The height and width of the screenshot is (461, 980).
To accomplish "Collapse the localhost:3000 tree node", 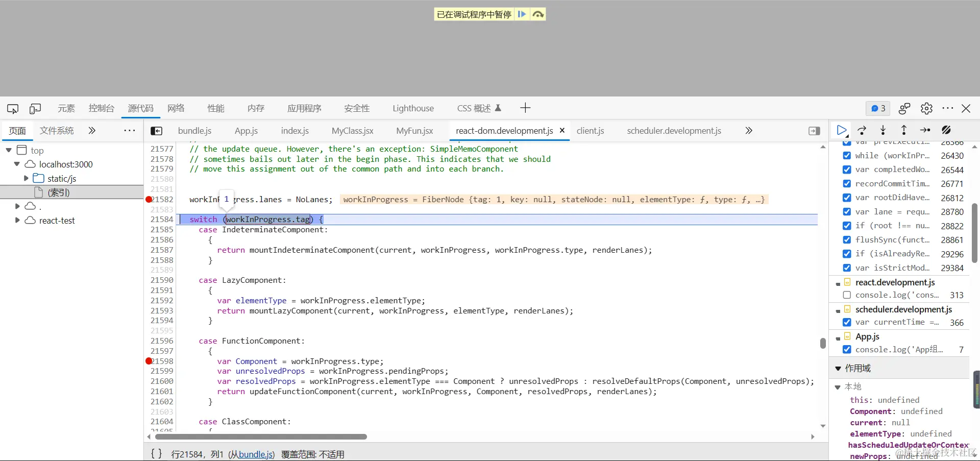I will pos(17,164).
